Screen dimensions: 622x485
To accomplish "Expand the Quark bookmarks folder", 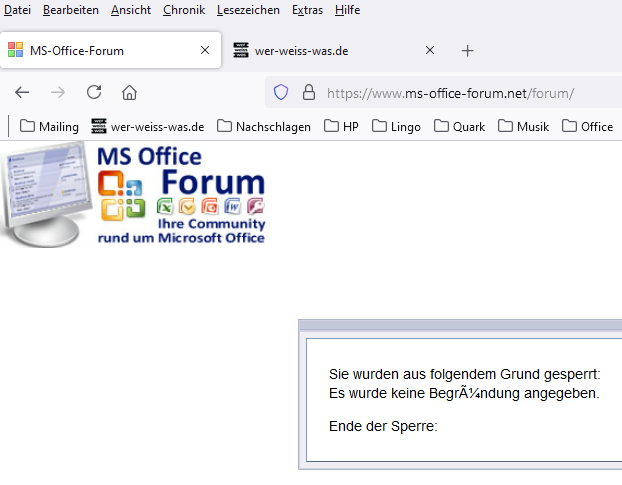I will tap(459, 127).
